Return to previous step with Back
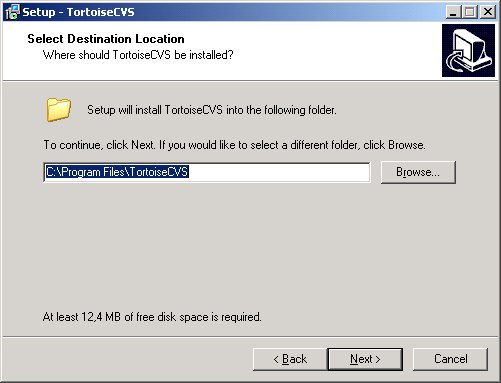The image size is (501, 383). [290, 359]
